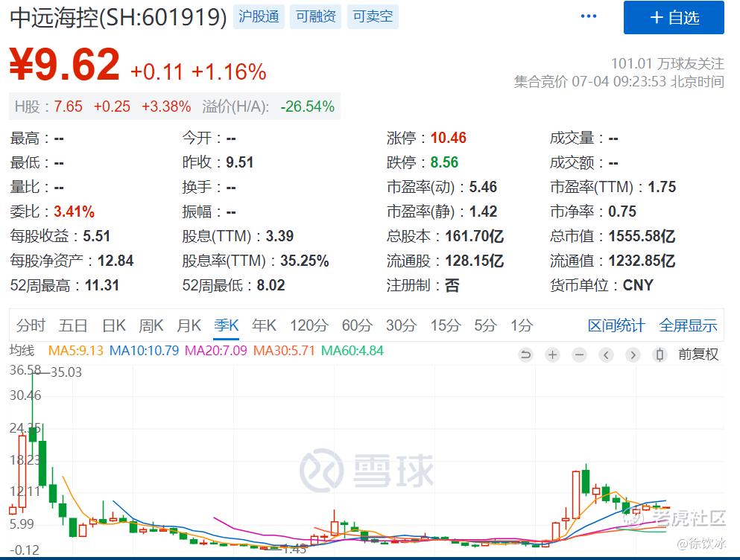This screenshot has width=740, height=560.
Task: Switch to 60分 chart tab
Action: (x=357, y=325)
